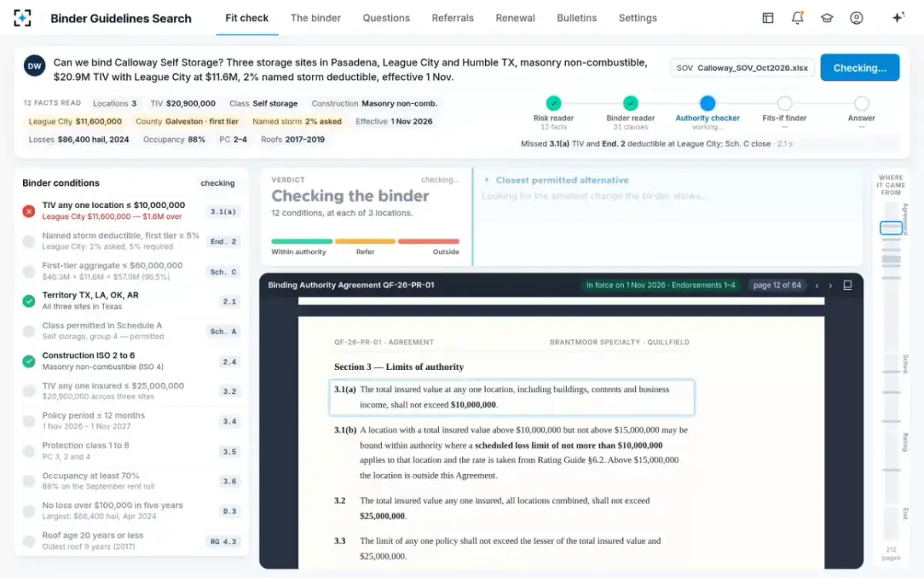The height and width of the screenshot is (578, 924).
Task: Select the pending circle for Named storm deductible
Action: click(28, 241)
